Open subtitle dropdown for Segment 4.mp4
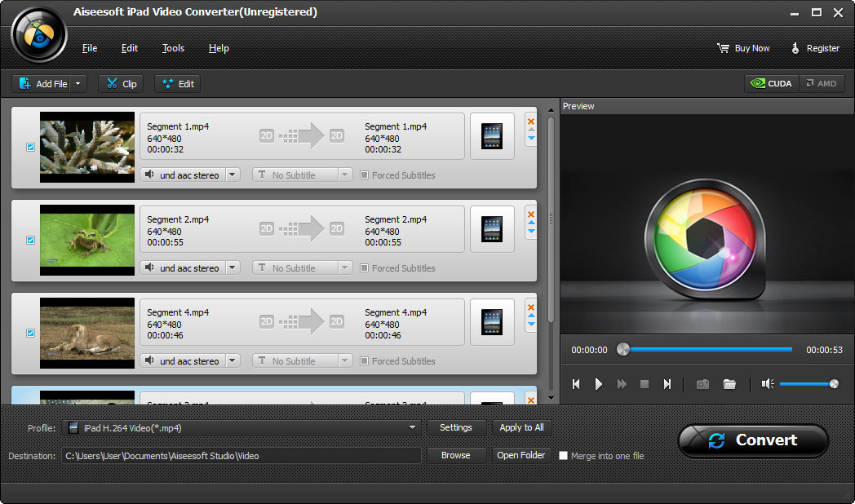Image resolution: width=855 pixels, height=504 pixels. coord(344,360)
